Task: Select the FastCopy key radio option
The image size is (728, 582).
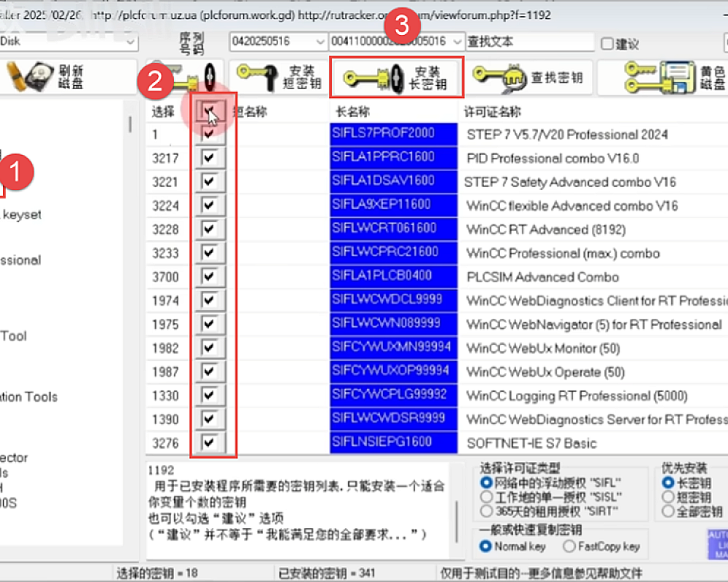Action: tap(569, 546)
